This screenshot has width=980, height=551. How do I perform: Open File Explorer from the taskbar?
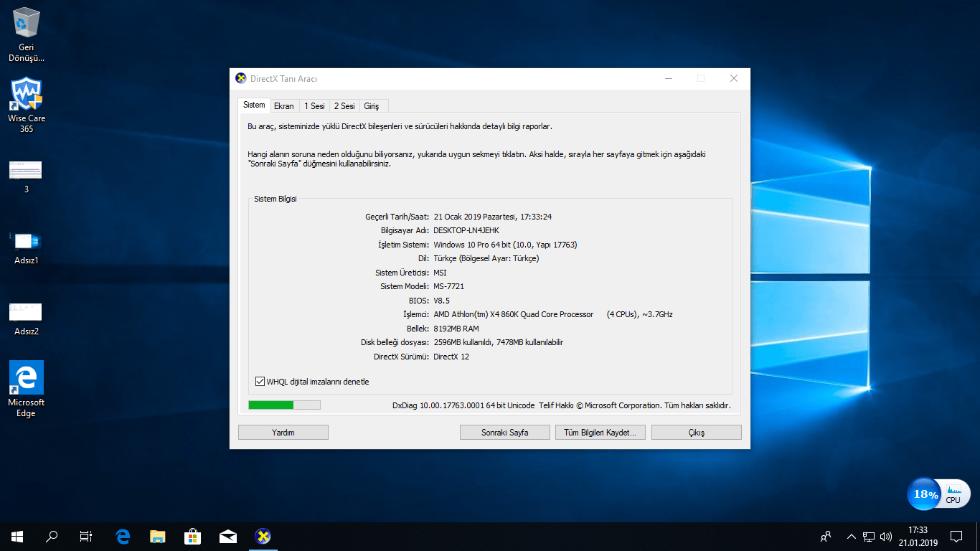pos(158,536)
